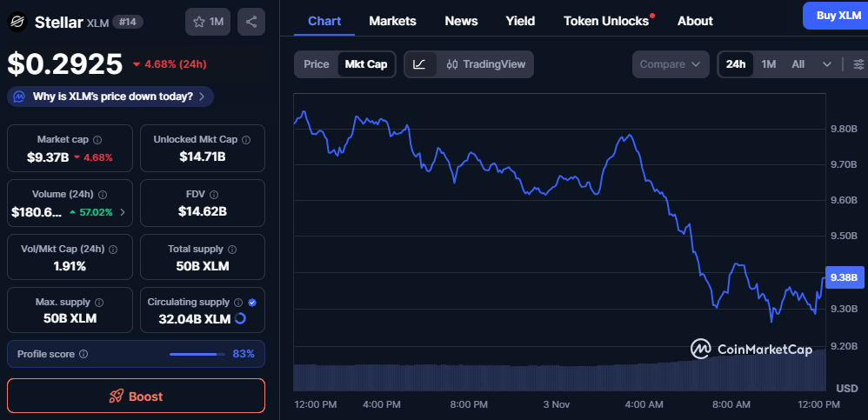The height and width of the screenshot is (420, 868).
Task: Click the share icon button
Action: 250,22
